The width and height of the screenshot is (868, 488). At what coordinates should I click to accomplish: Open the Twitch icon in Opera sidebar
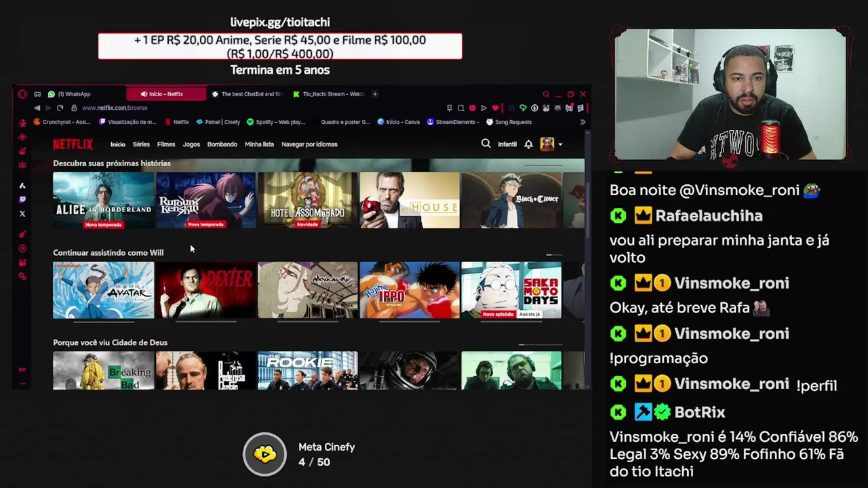pyautogui.click(x=22, y=199)
